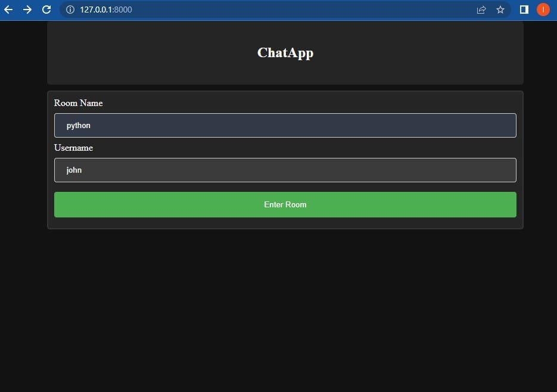Bookmark this page with the star
This screenshot has height=392, width=557.
pos(500,10)
